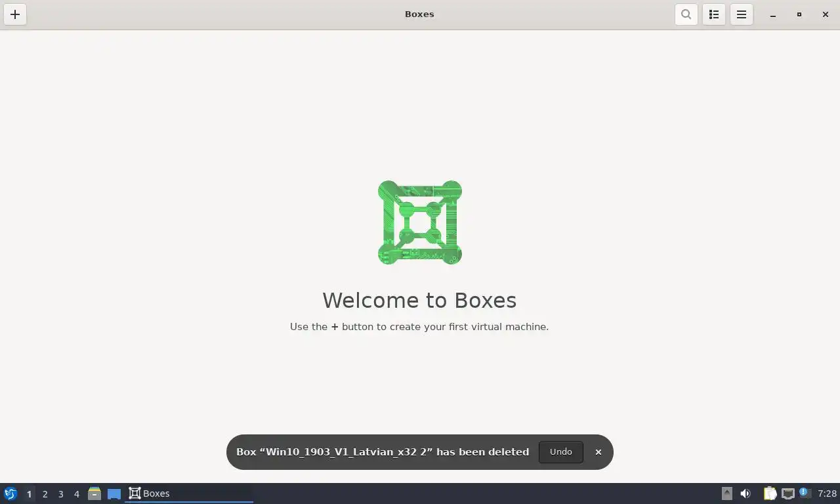Viewport: 840px width, 504px height.
Task: Undo deletion of Win10_1903_V1_Latvian_x32 2
Action: 561,452
